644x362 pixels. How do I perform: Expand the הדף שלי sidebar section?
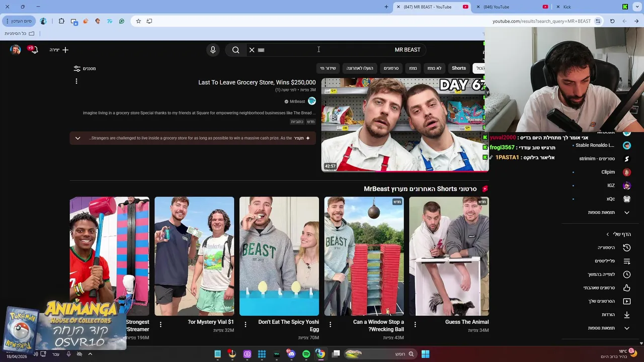[618, 234]
